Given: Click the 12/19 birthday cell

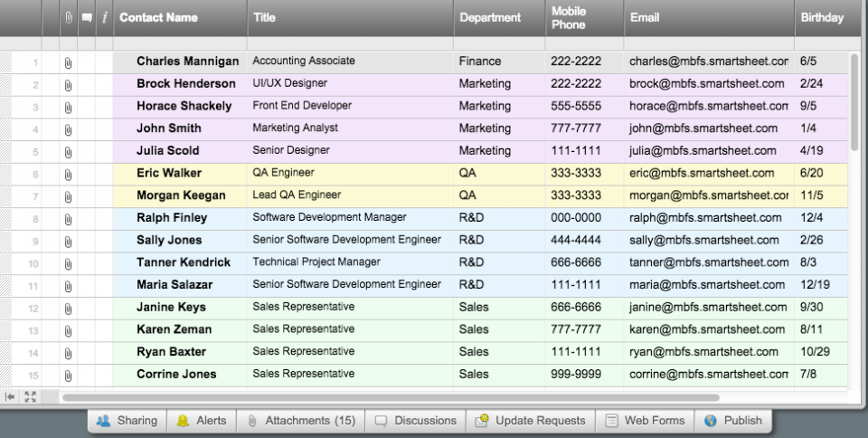Looking at the screenshot, I should [x=821, y=285].
